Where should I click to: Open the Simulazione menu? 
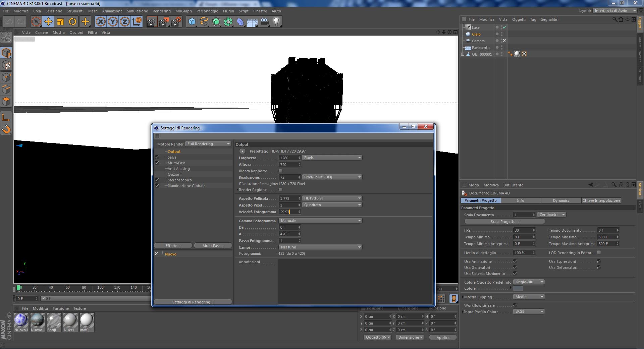pos(138,11)
